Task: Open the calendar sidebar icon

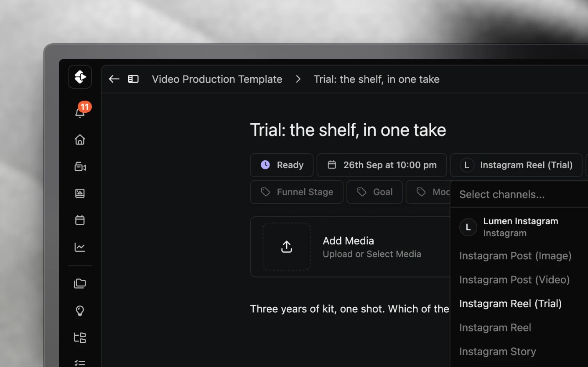Action: [80, 220]
